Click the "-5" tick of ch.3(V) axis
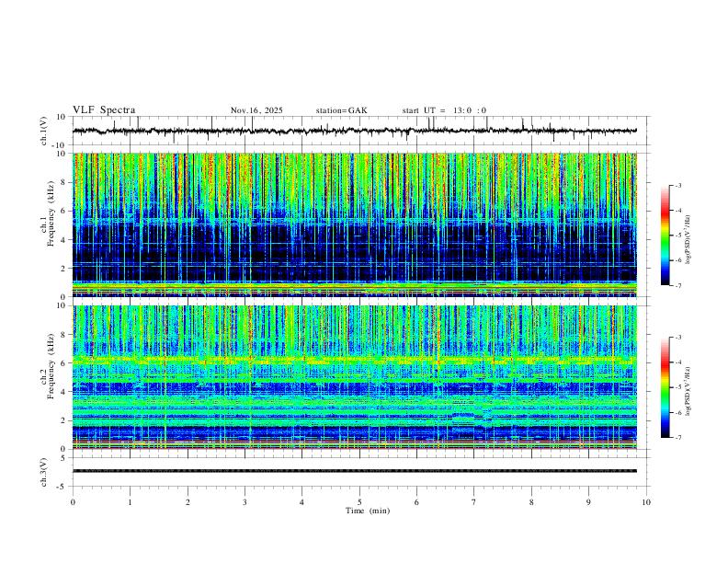Screen dimensions: 728x563 click(62, 487)
